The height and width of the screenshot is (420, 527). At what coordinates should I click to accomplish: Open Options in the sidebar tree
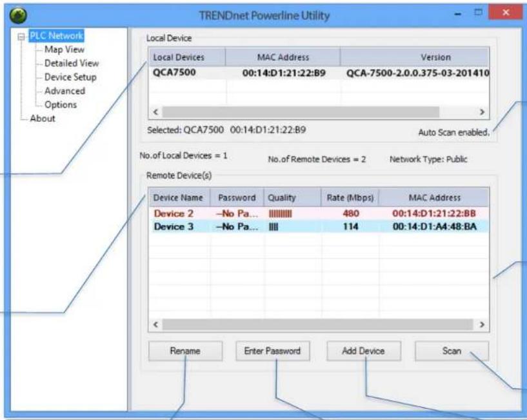click(x=61, y=105)
